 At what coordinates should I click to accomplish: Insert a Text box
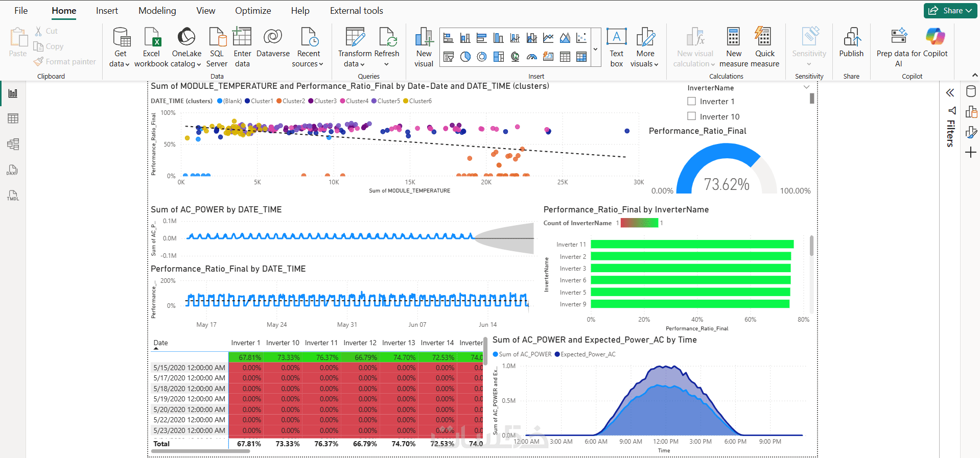pos(617,47)
